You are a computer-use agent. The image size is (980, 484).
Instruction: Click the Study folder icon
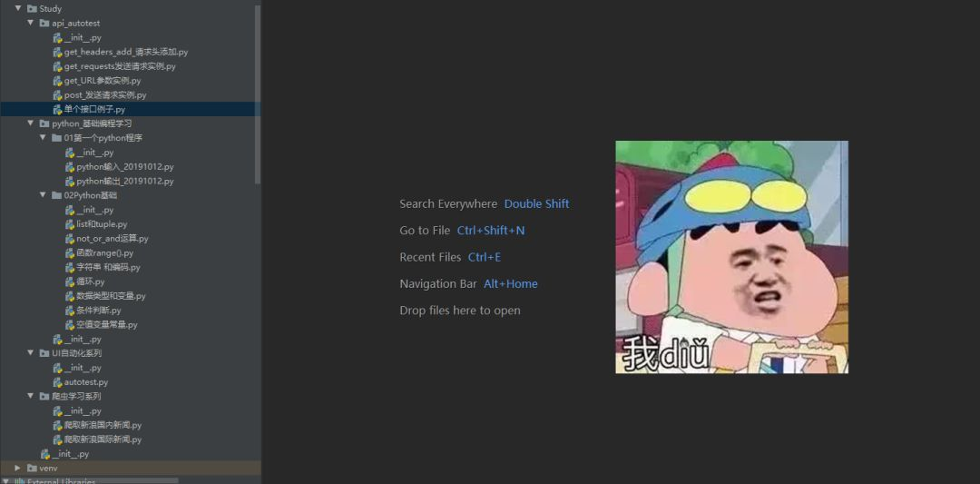(32, 9)
